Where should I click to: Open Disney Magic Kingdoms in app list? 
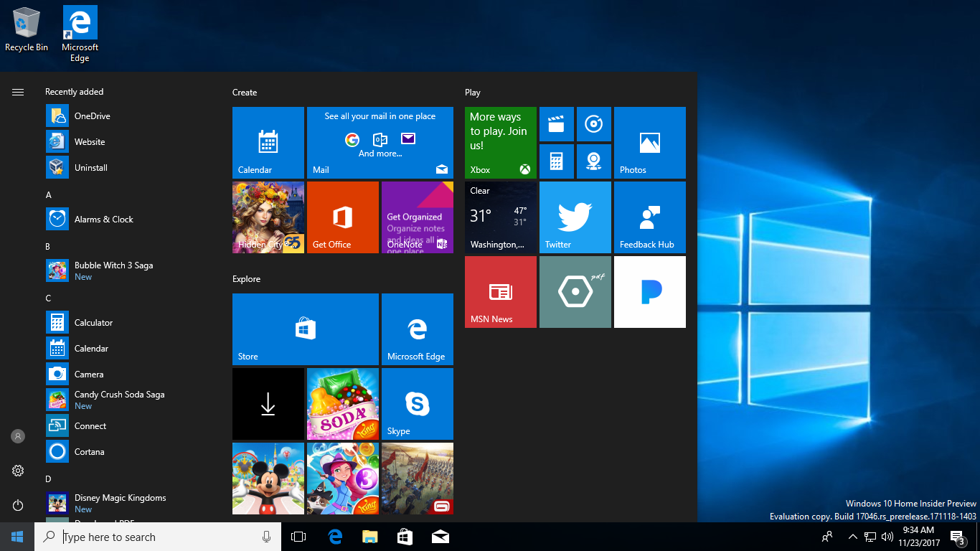tap(129, 504)
